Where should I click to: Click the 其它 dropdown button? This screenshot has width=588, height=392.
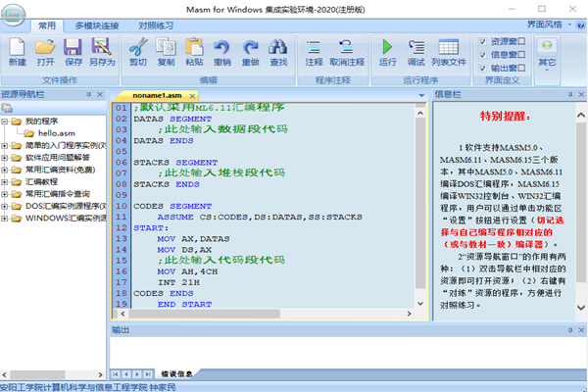click(x=547, y=55)
